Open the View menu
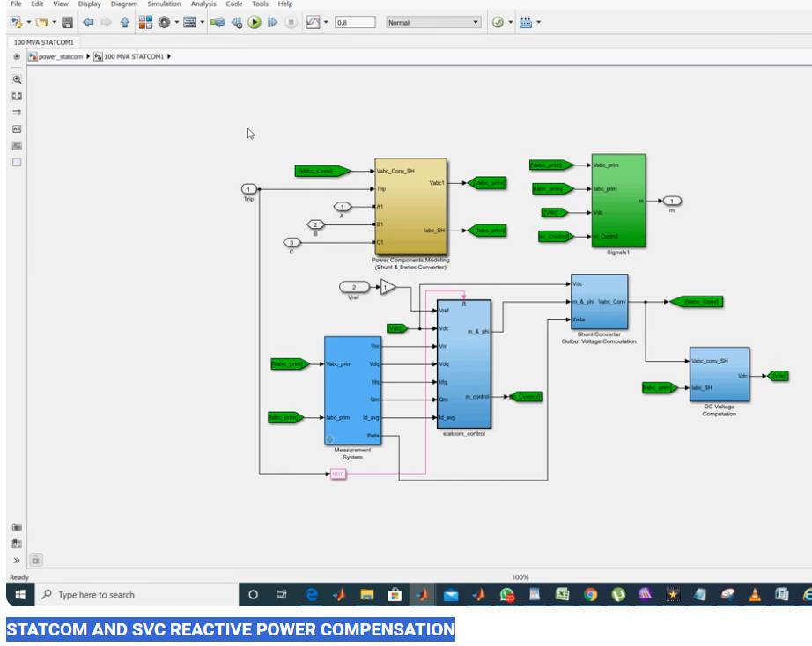812x646 pixels. (x=61, y=4)
